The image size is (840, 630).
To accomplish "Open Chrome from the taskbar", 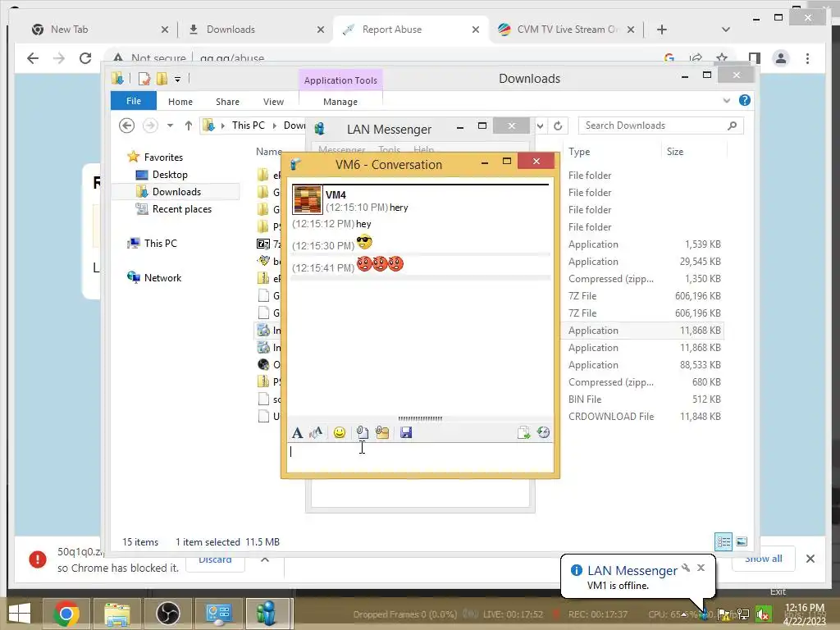I will [66, 614].
